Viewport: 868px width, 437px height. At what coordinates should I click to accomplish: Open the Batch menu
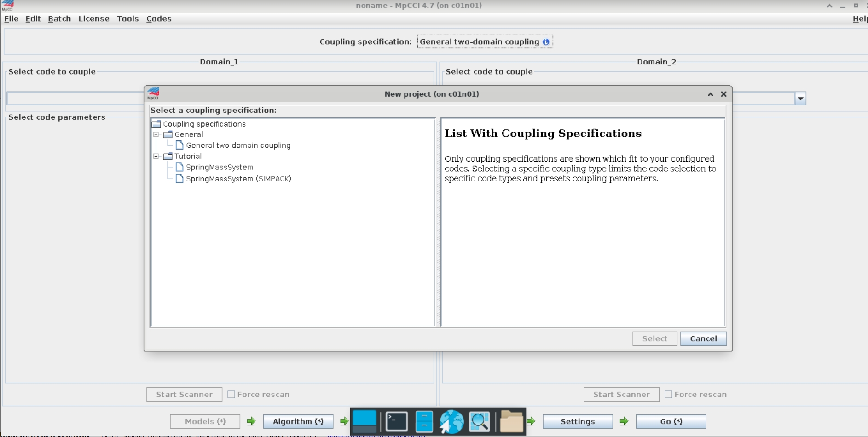click(x=59, y=19)
